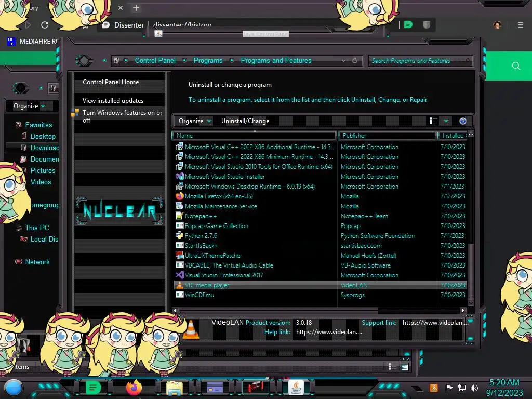Click the green comment icon in browser toolbar
The image size is (532, 399).
coord(408,25)
